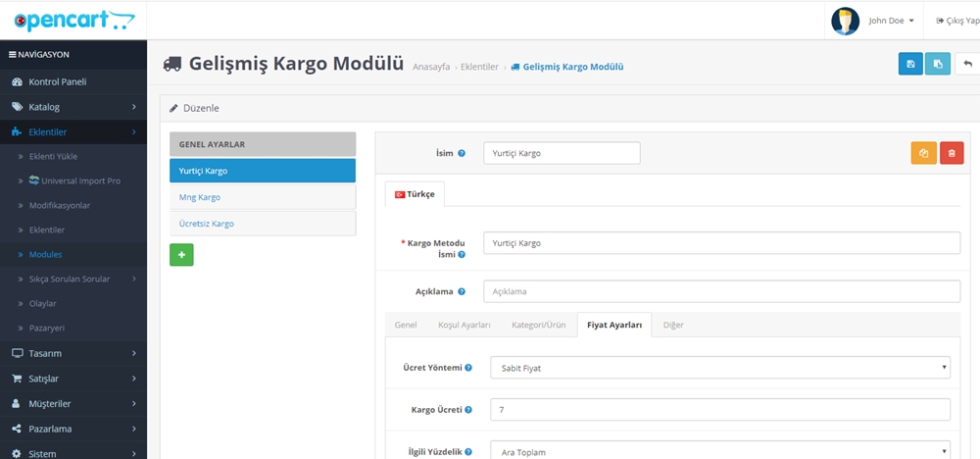Click the green plus add button
980x459 pixels.
pos(181,255)
